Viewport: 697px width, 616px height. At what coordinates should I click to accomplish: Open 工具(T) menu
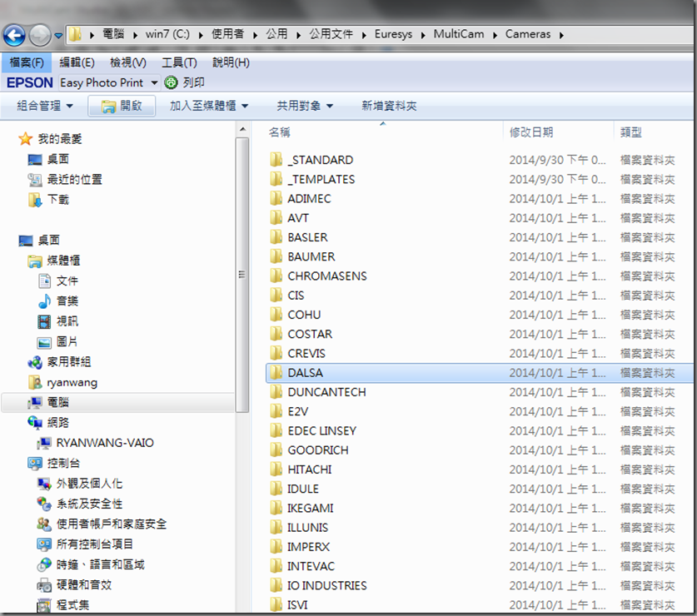tap(179, 62)
